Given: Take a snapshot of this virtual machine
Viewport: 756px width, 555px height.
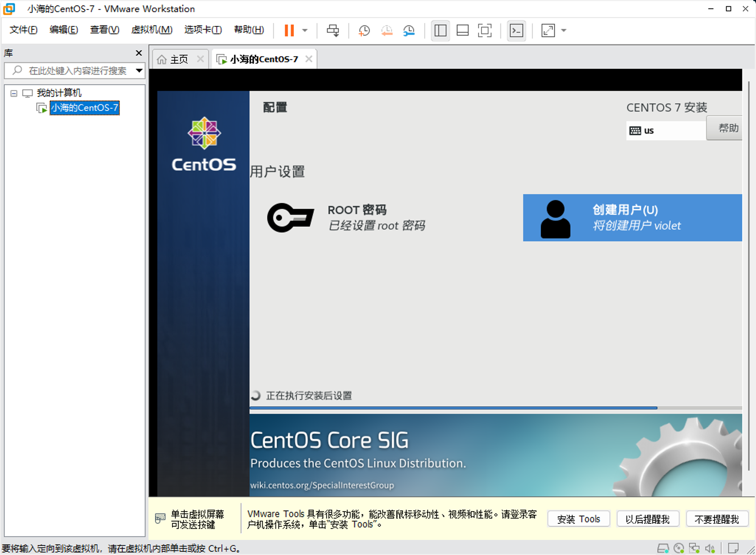Looking at the screenshot, I should pyautogui.click(x=364, y=31).
